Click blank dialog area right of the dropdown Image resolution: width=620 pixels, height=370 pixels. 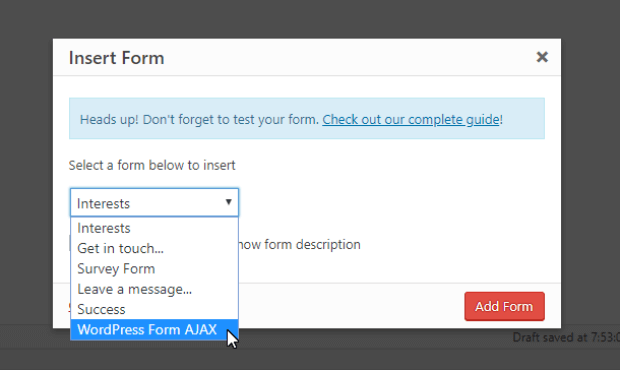391,202
